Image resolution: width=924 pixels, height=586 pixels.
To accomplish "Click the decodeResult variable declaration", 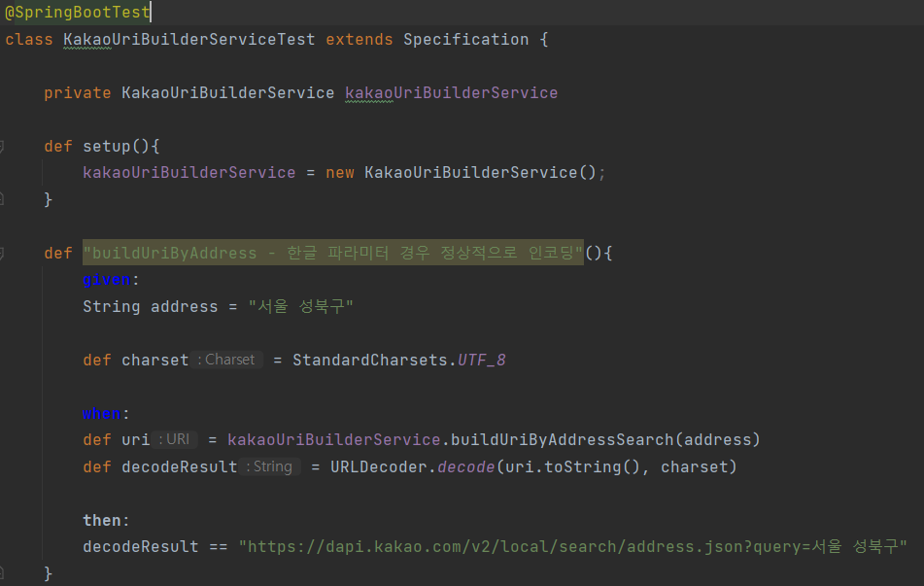I will [x=179, y=466].
